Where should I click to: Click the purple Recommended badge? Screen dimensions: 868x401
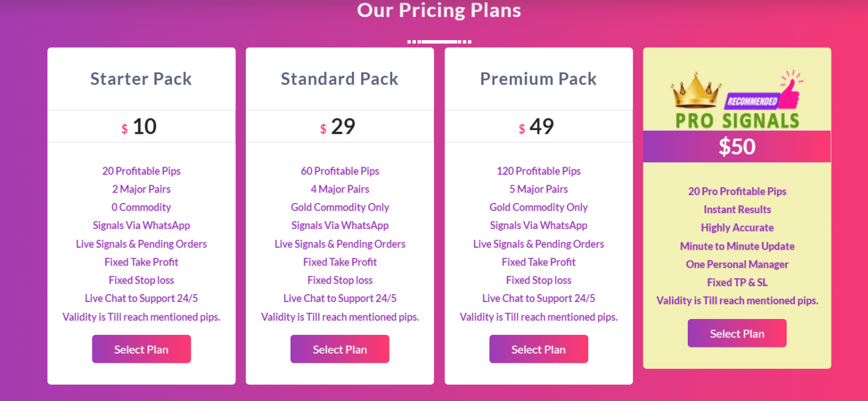751,101
